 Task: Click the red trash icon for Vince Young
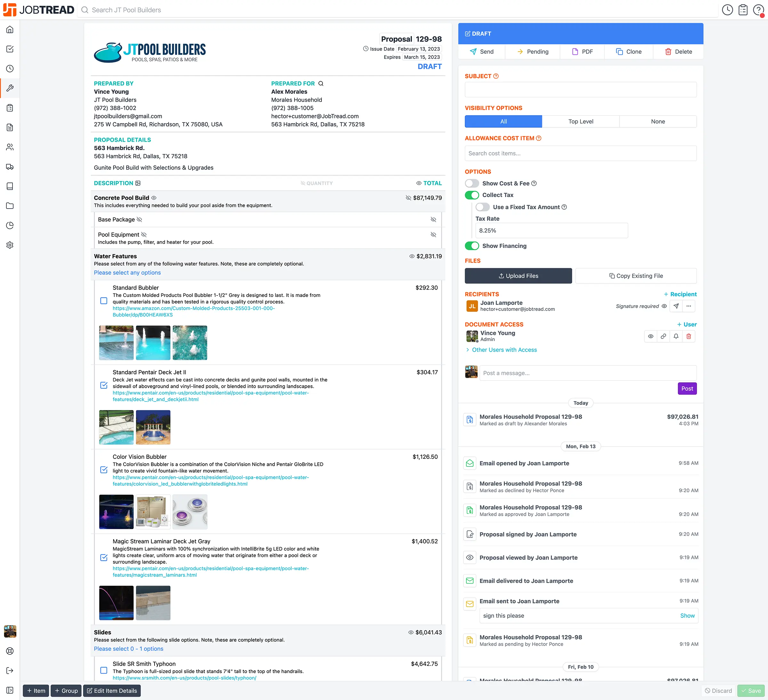(x=688, y=336)
